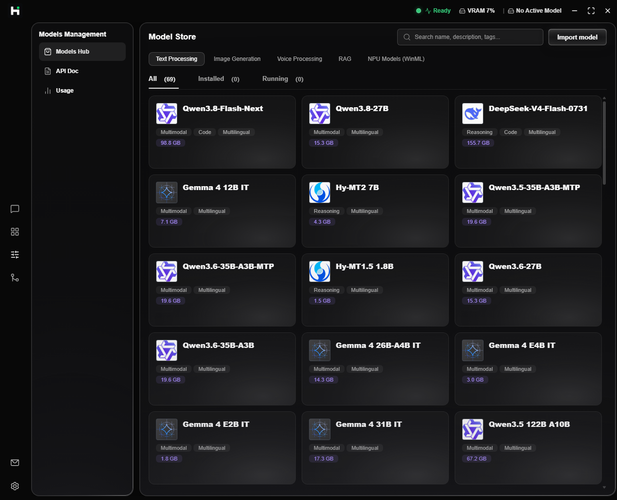The image size is (617, 500).
Task: Click 155.7 GB size badge
Action: [478, 143]
